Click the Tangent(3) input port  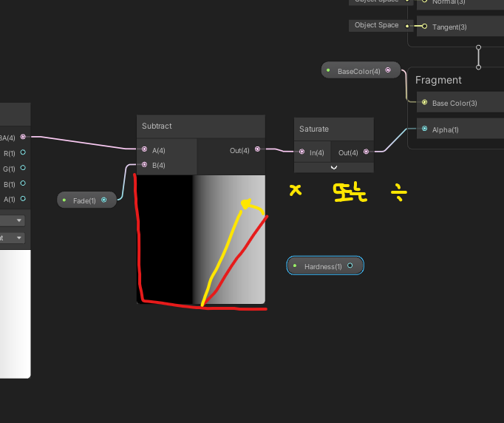[425, 26]
